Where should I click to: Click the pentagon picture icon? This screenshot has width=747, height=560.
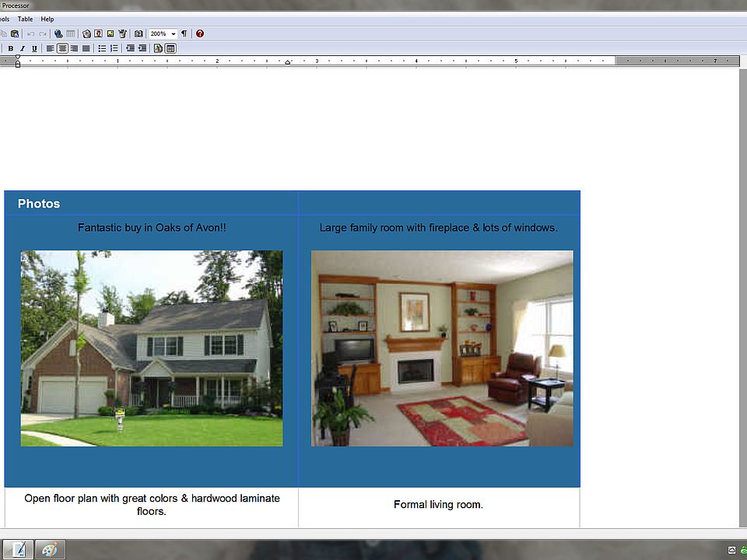[x=86, y=33]
